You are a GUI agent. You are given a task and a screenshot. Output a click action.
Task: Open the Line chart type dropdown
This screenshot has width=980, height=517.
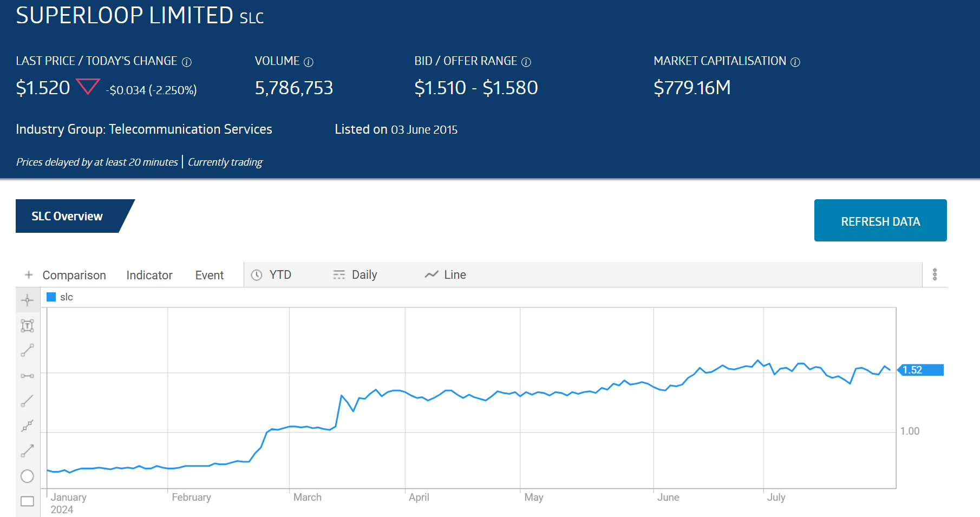point(455,275)
